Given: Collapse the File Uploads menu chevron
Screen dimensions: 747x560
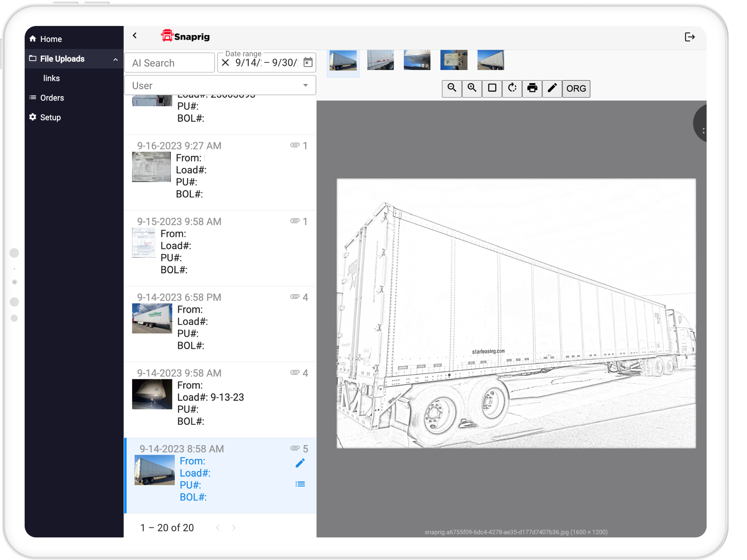Looking at the screenshot, I should pyautogui.click(x=116, y=59).
